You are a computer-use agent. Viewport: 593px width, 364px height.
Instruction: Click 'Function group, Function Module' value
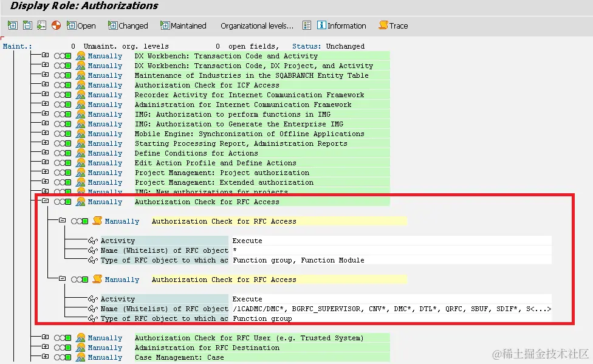click(x=298, y=260)
